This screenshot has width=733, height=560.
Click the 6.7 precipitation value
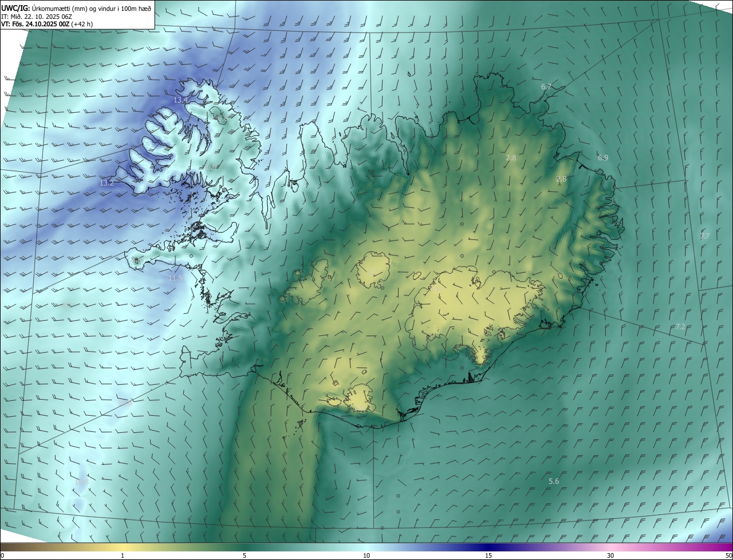[x=546, y=87]
